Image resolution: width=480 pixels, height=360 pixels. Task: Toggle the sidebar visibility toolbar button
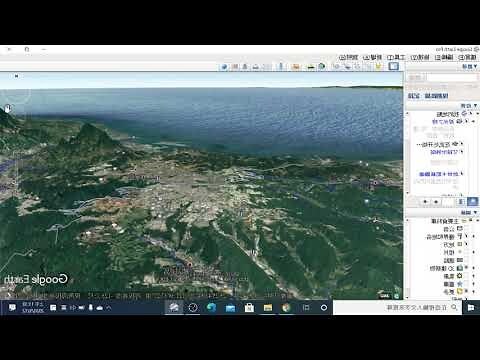point(394,66)
